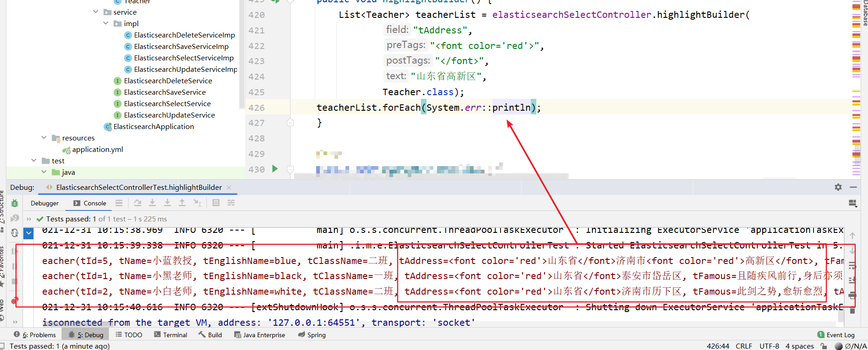
Task: Clear console with trash icon
Action: [x=852, y=311]
